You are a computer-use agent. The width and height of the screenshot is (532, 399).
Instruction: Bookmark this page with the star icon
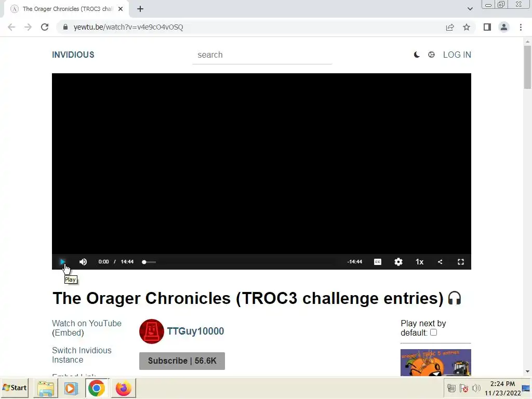[467, 27]
